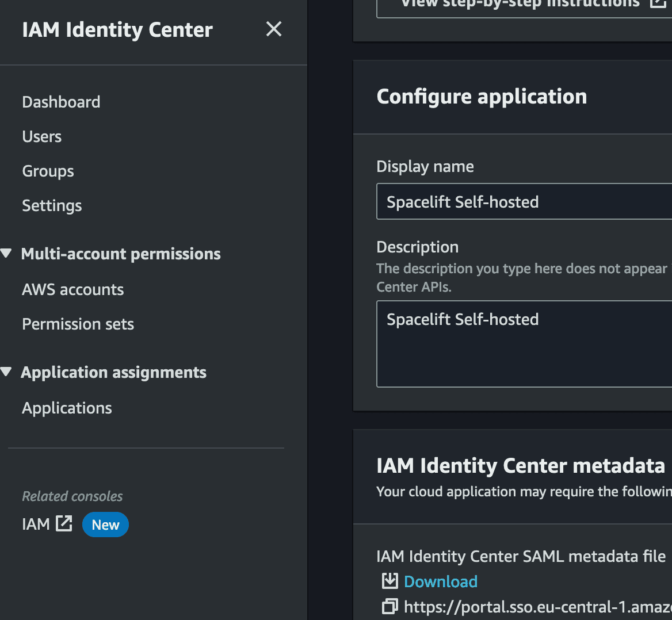Collapse the Application assignments section
This screenshot has height=620, width=672.
(6, 372)
